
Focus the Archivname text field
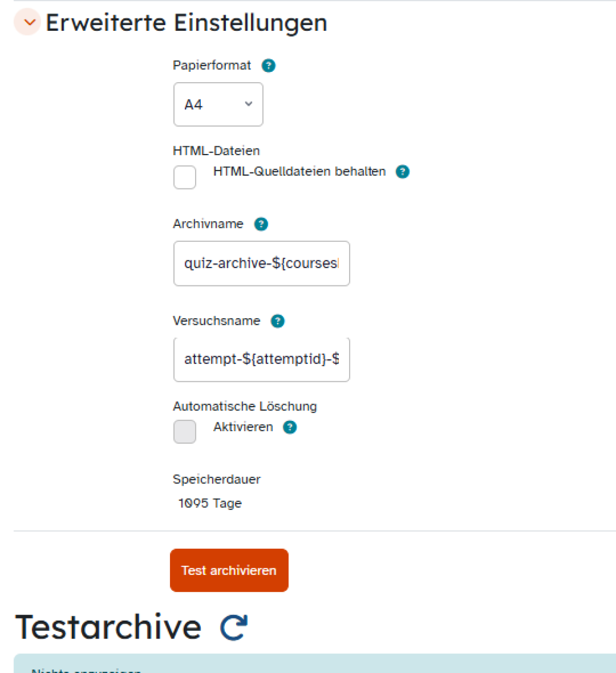261,263
